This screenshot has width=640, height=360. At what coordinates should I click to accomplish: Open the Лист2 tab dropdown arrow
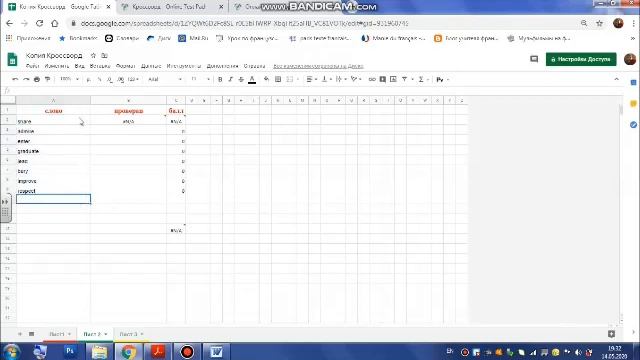coord(106,334)
